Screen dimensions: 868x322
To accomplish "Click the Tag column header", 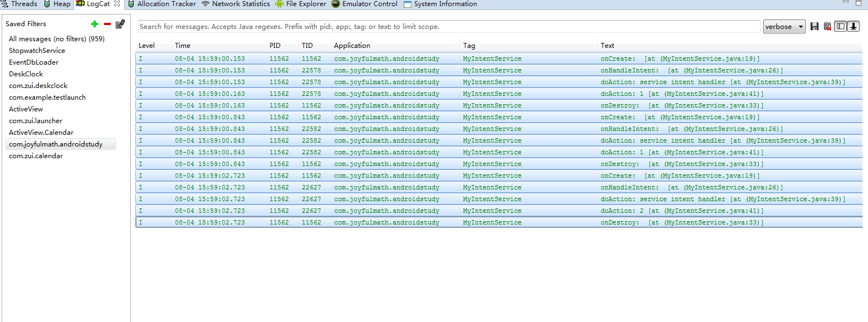I will coord(529,46).
